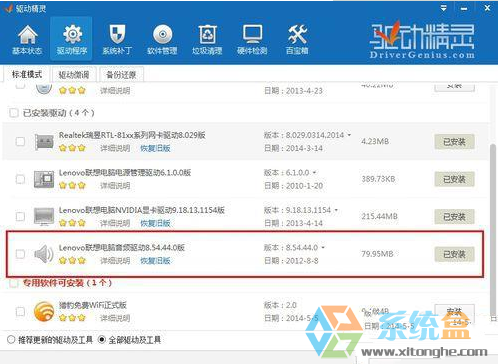The width and height of the screenshot is (498, 364).
Task: Click the driver list vertical scrollbar
Action: point(493,230)
